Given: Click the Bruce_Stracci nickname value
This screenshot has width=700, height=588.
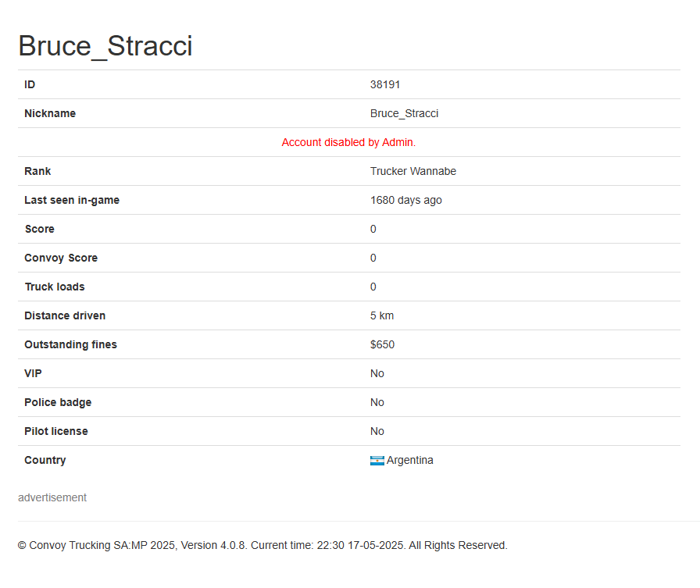Looking at the screenshot, I should click(x=404, y=114).
